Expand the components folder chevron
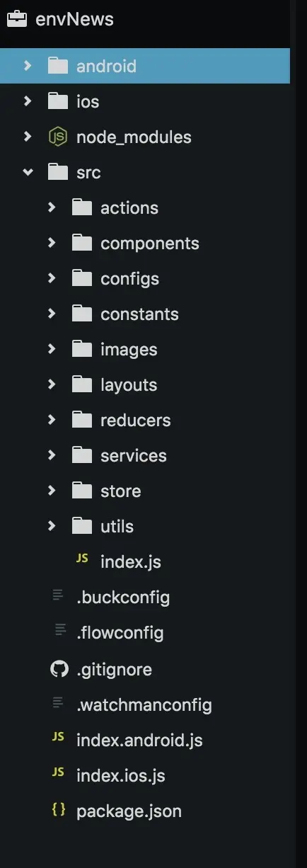Viewport: 307px width, 868px height. (51, 243)
